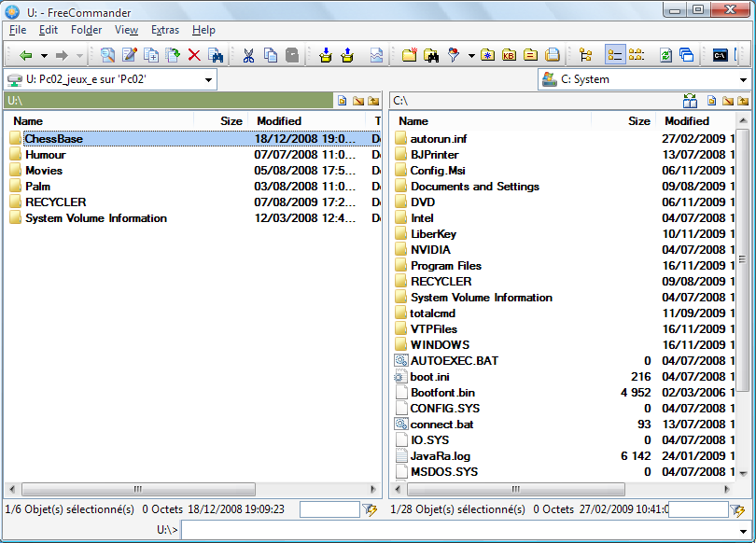The width and height of the screenshot is (756, 543).
Task: Click left panel quick filter funnel icon
Action: pyautogui.click(x=371, y=509)
